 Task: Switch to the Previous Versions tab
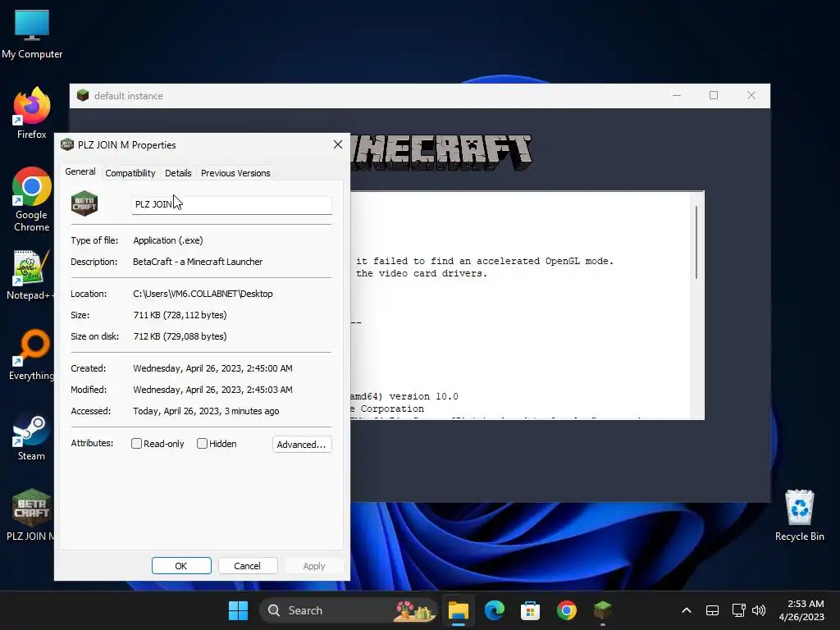pos(235,173)
